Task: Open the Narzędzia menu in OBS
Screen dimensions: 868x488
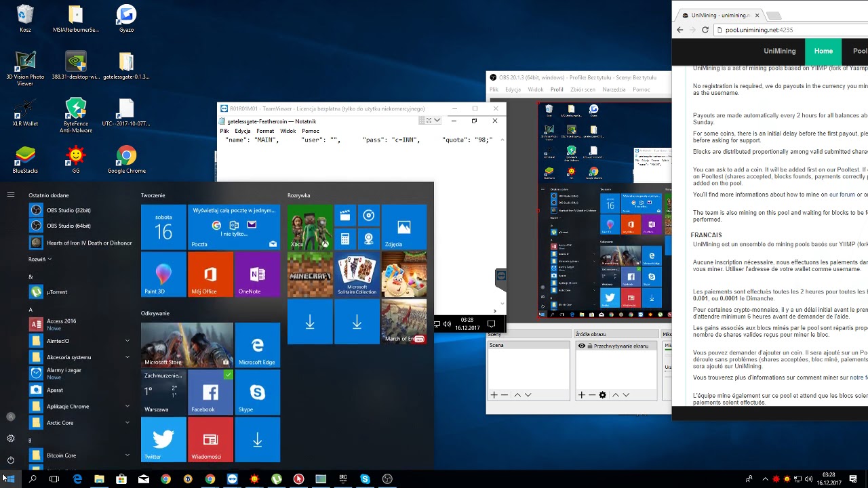Action: (x=614, y=89)
